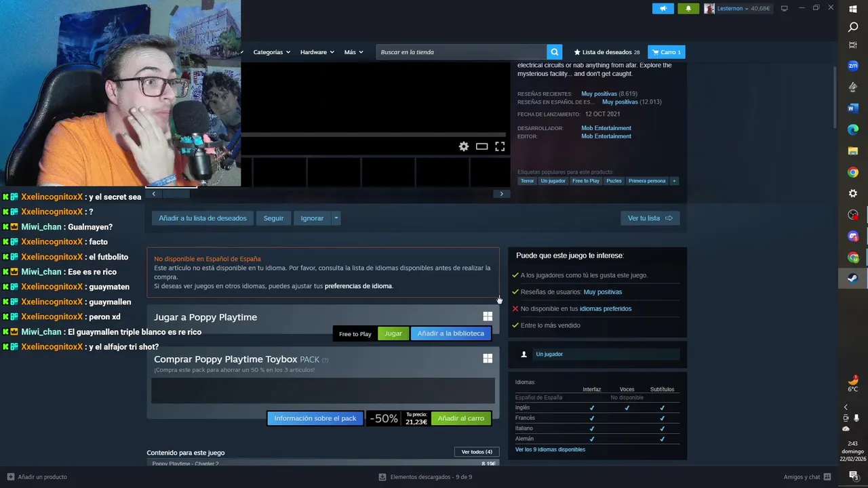This screenshot has height=488, width=868.
Task: Click the Añadir un producto plus icon
Action: pos(10,476)
